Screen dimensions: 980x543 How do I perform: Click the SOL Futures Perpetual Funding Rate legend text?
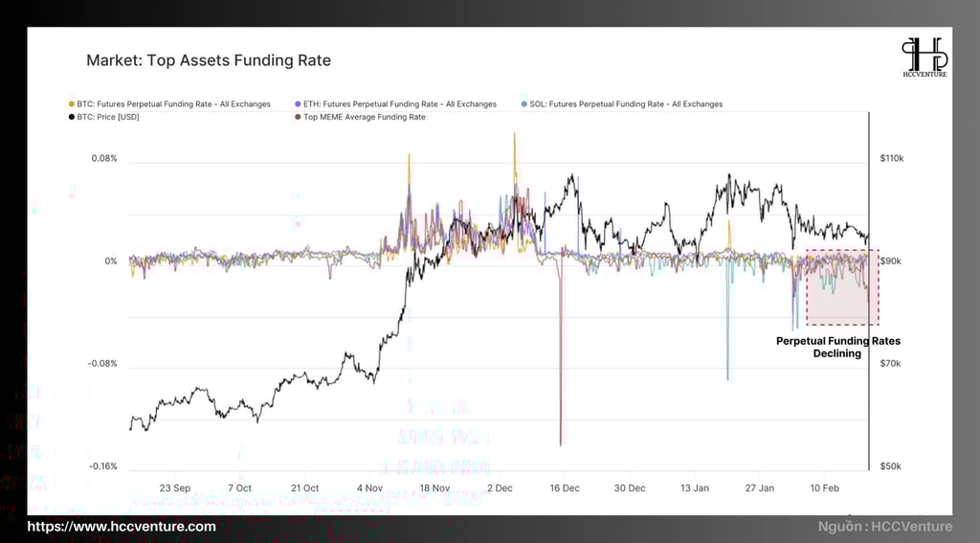[x=626, y=104]
